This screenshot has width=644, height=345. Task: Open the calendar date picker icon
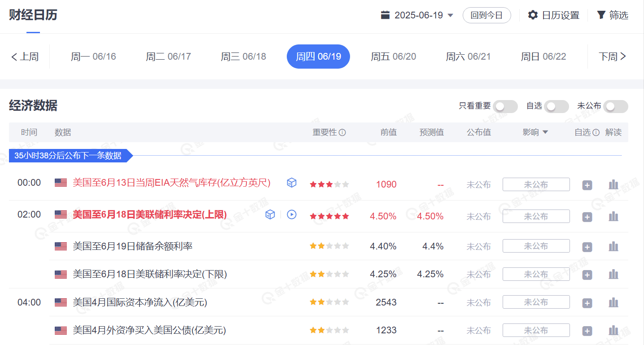click(385, 15)
